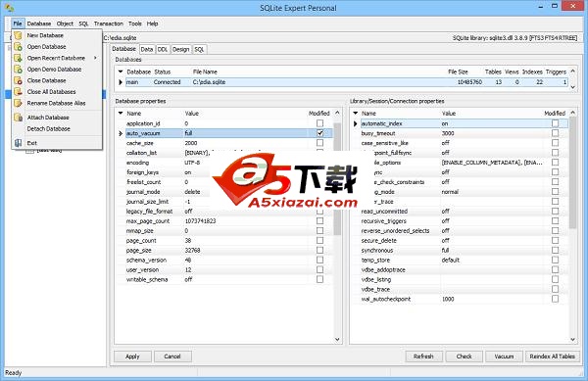The height and width of the screenshot is (381, 588).
Task: Toggle Modified checkbox for busy_timeout
Action: pos(555,133)
